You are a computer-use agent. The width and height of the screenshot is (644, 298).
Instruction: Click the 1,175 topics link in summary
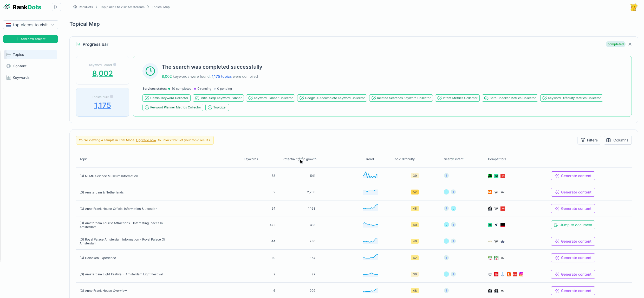tap(222, 76)
